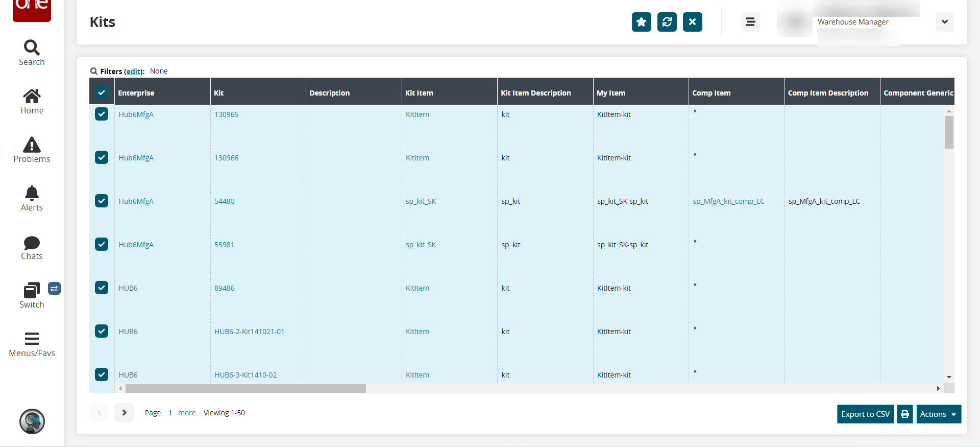Open Chats from the sidebar
Image resolution: width=980 pixels, height=447 pixels.
[32, 248]
